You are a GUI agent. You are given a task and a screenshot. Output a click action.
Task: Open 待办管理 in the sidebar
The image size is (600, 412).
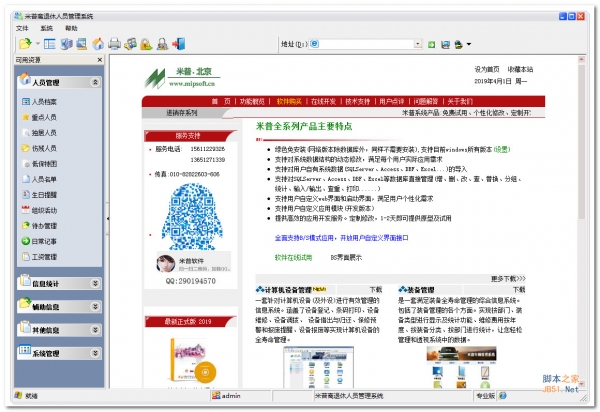pos(39,226)
